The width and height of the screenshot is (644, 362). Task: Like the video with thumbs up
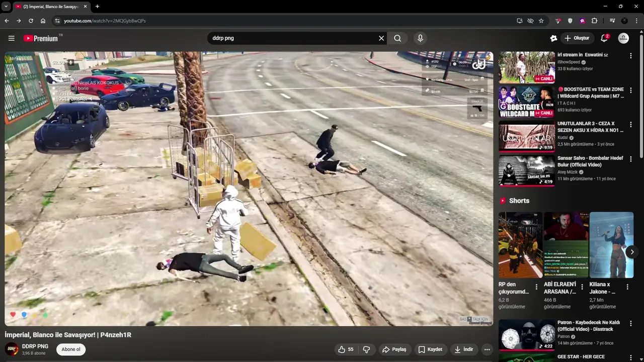[346, 349]
